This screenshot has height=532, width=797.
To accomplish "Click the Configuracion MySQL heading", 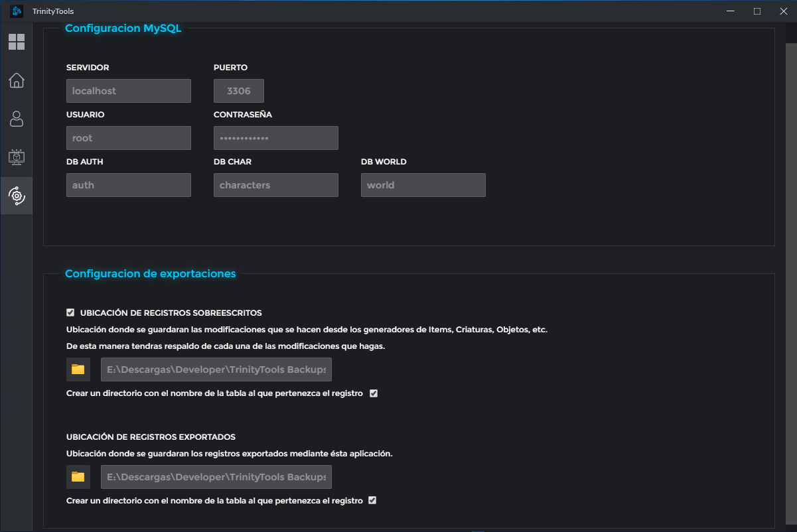I will (123, 29).
